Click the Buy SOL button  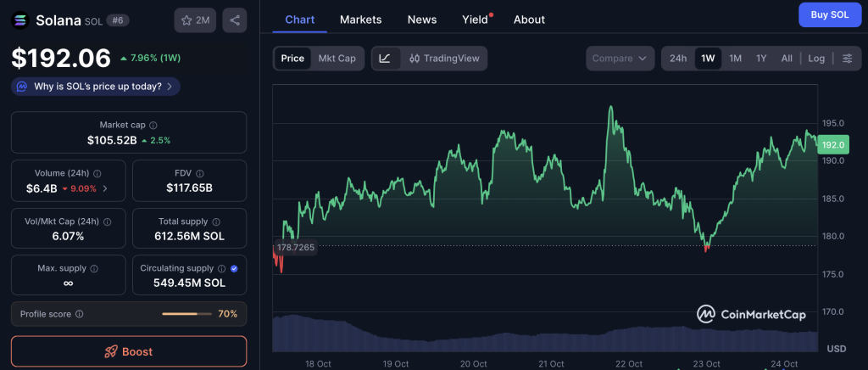tap(830, 15)
